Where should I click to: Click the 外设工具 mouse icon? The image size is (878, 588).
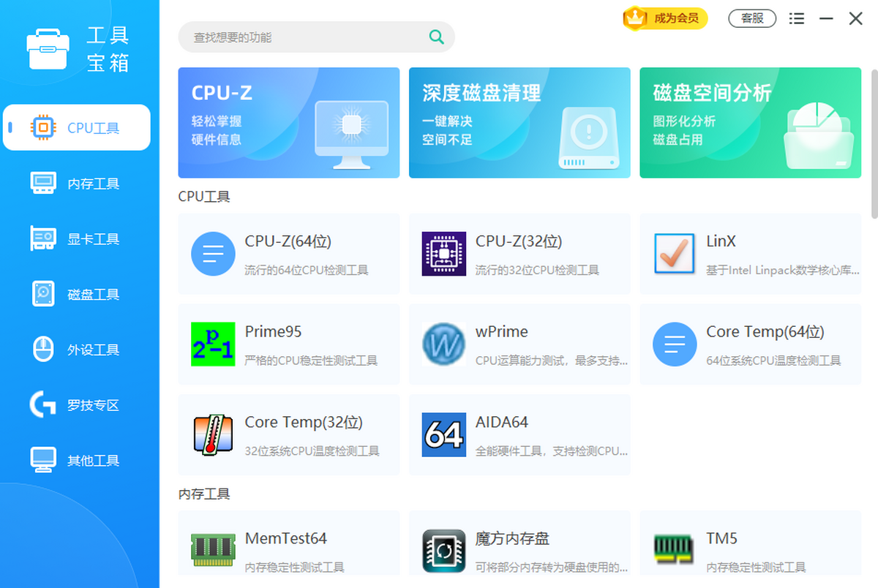click(43, 350)
